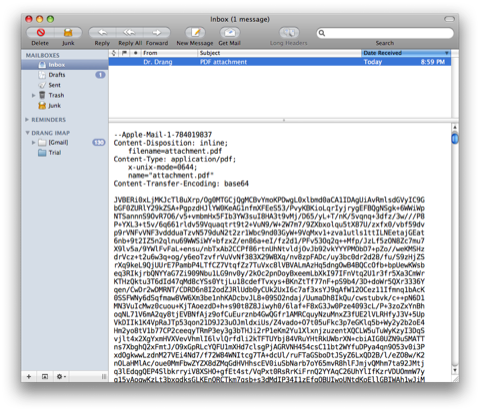Toggle Long Headers view
Viewport: 480px width, 411px height.
[x=289, y=32]
